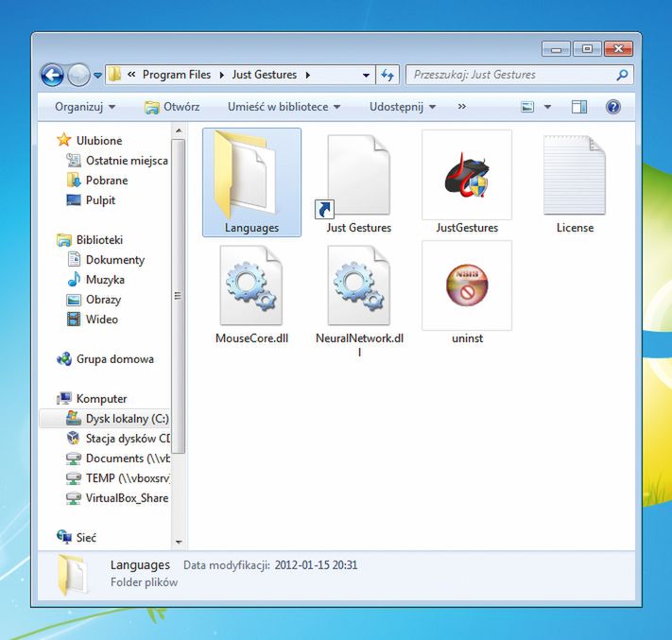
Task: Click Program Files in breadcrumb
Action: (177, 75)
